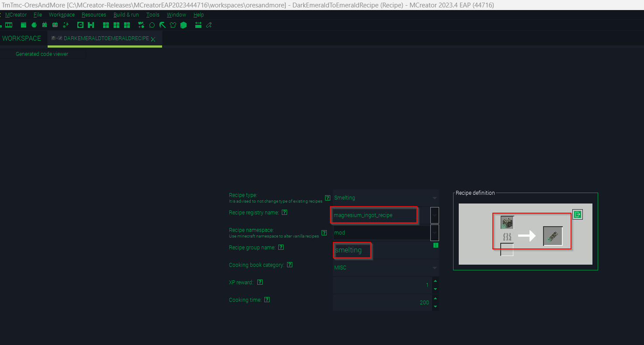Image resolution: width=644 pixels, height=345 pixels.
Task: Click the H icon in the toolbar
Action: (x=91, y=25)
